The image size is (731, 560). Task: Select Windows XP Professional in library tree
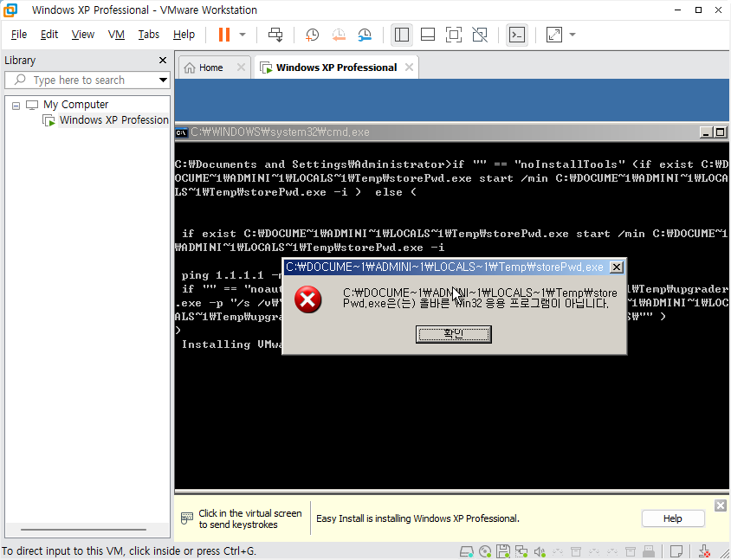point(113,120)
